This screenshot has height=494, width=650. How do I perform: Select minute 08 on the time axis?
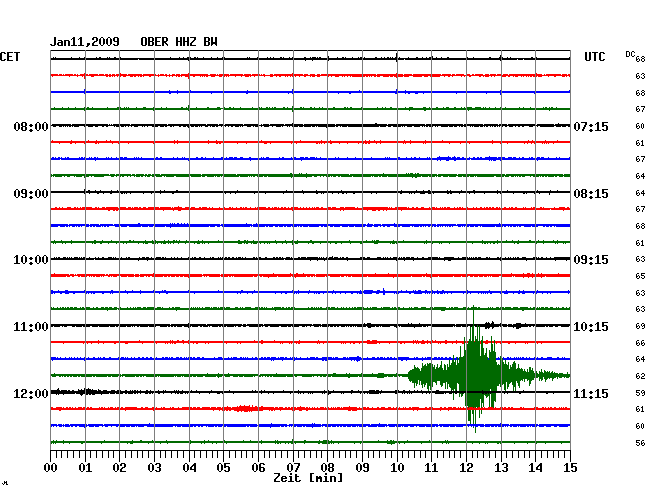[x=327, y=467]
